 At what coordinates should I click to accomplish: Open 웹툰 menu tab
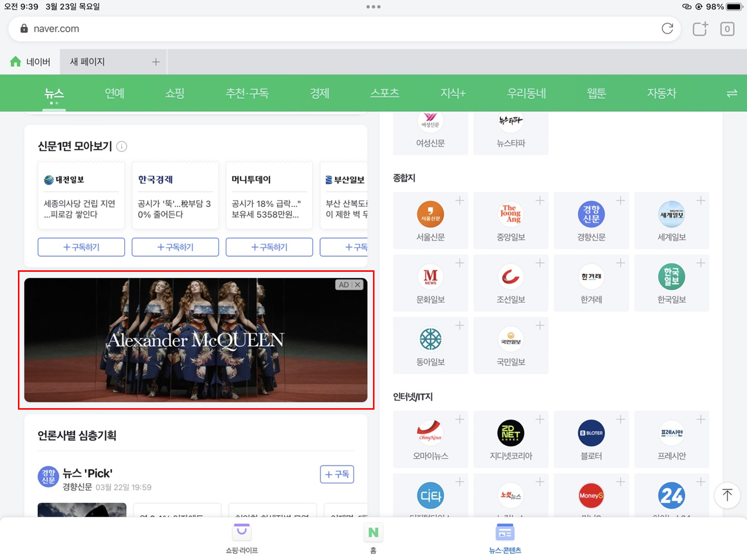coord(596,93)
